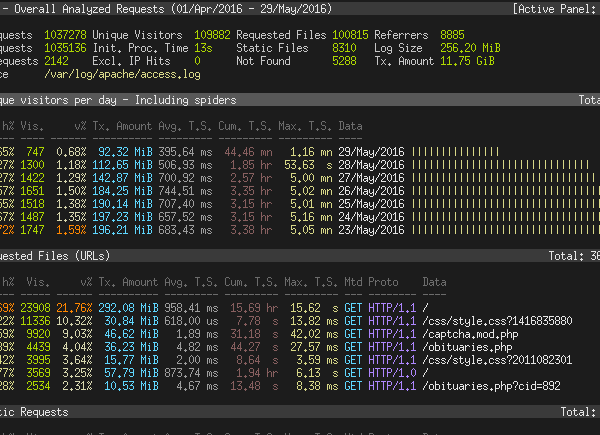Click Log Size value 256.20 MiB
The image size is (600, 435).
coord(470,48)
